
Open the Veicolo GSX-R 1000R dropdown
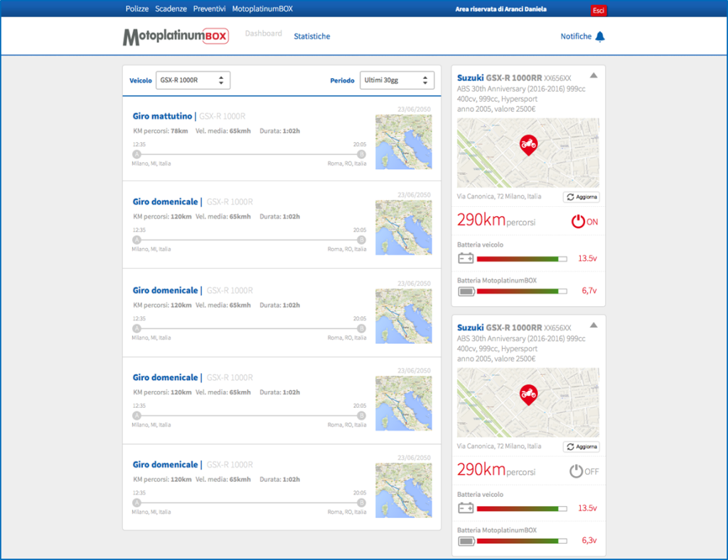193,80
